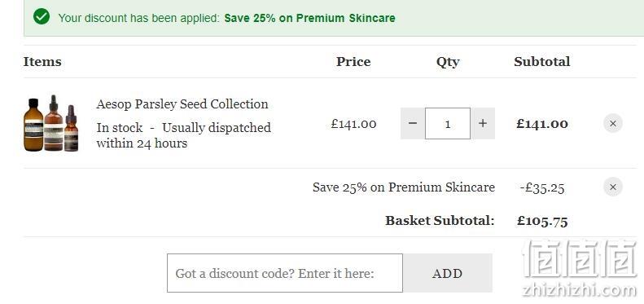Click the -£35.25 discount amount
This screenshot has height=304, width=644.
pyautogui.click(x=542, y=187)
